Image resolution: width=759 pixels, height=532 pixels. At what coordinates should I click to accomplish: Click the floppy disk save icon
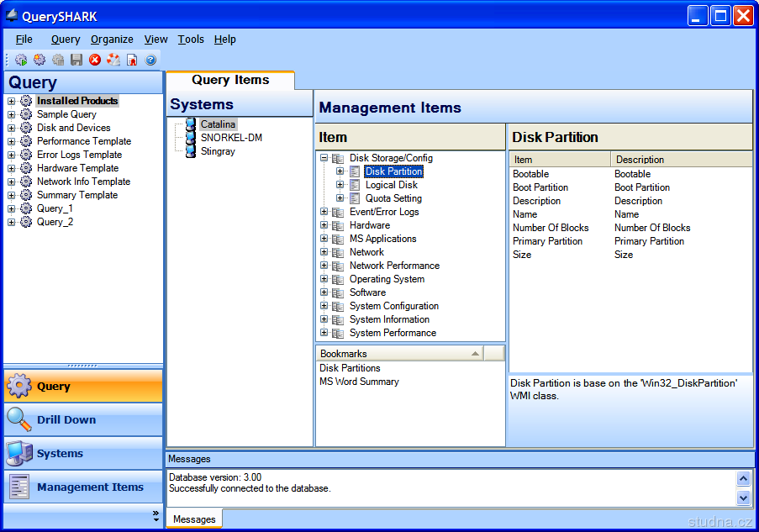76,60
